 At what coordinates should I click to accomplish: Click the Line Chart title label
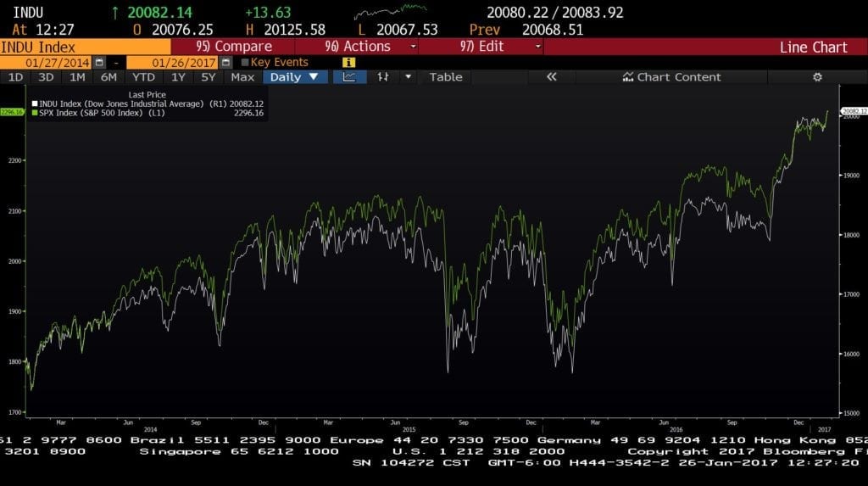(x=813, y=47)
